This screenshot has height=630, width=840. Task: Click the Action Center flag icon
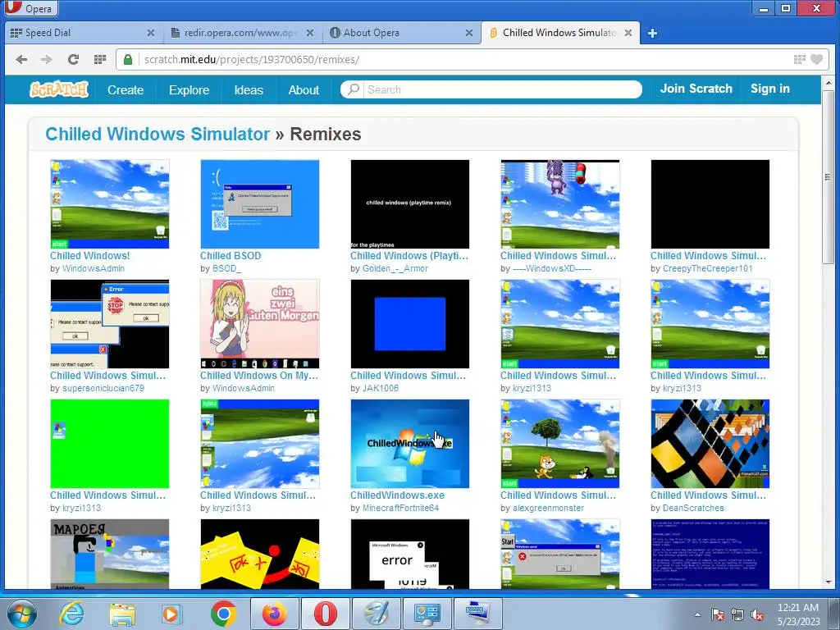point(718,614)
